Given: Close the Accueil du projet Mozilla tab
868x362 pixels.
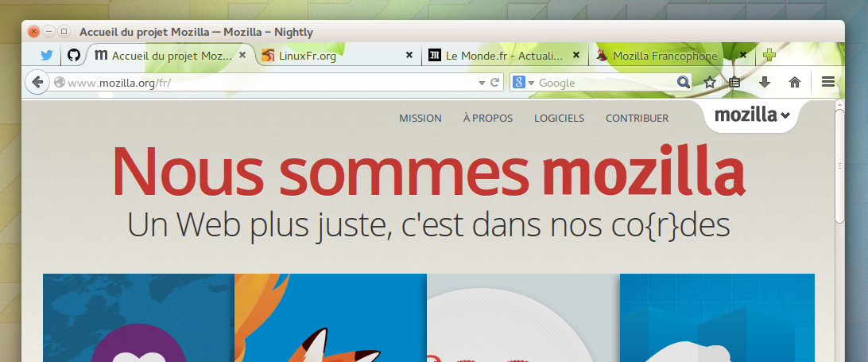Looking at the screenshot, I should 242,55.
